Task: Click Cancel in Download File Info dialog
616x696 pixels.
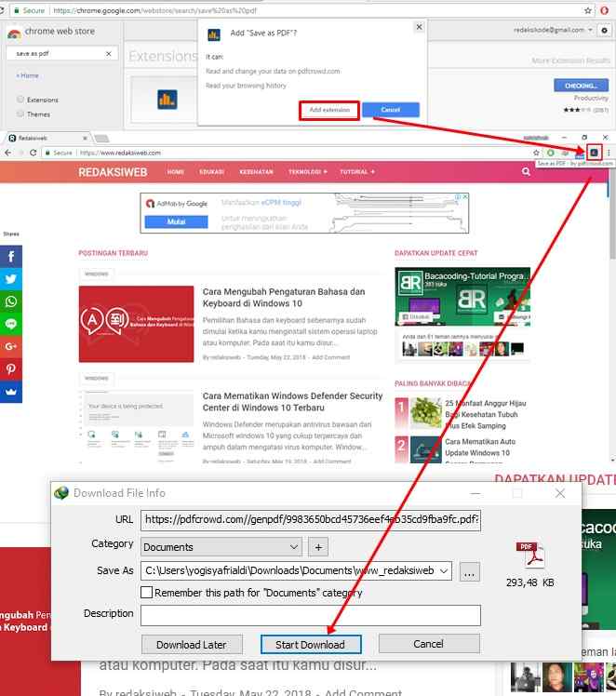Action: click(x=429, y=644)
